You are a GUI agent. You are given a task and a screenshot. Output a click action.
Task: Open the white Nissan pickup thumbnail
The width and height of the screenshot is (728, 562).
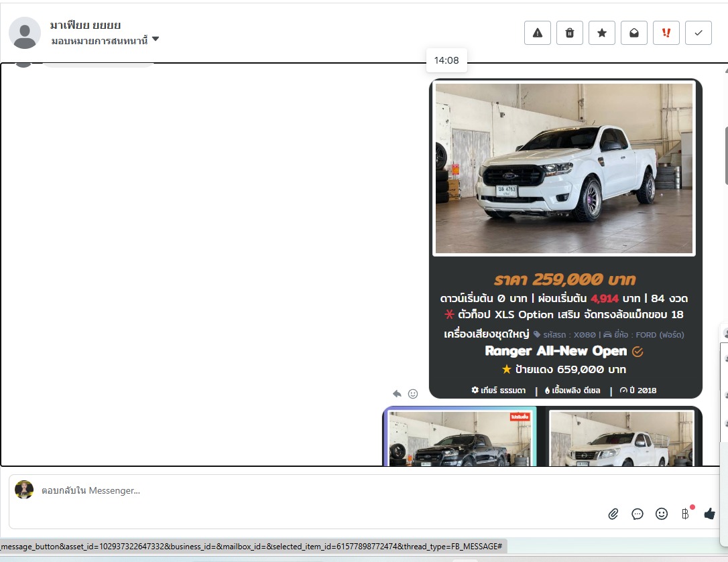pyautogui.click(x=621, y=437)
